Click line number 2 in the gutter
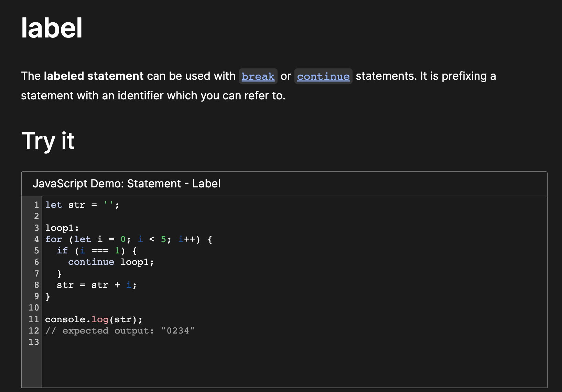Image resolution: width=562 pixels, height=392 pixels. click(x=36, y=216)
